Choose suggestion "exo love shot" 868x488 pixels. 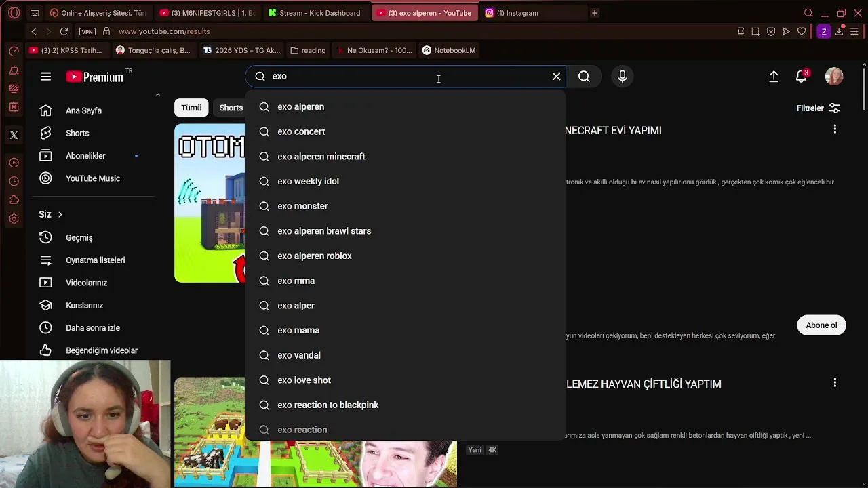[x=406, y=380]
